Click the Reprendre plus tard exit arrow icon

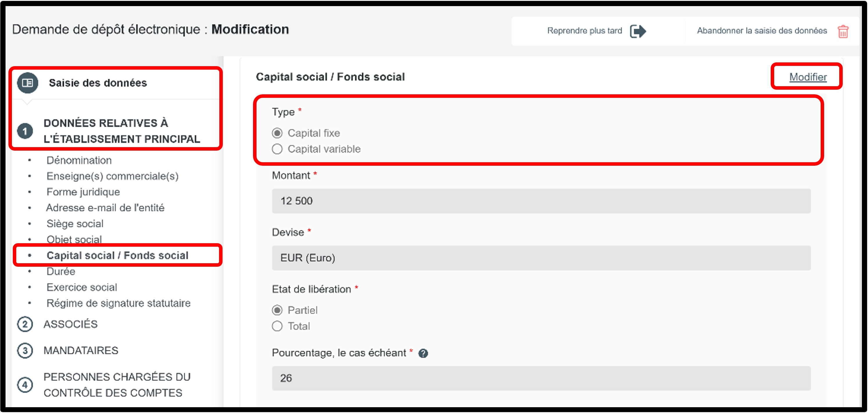pyautogui.click(x=638, y=31)
